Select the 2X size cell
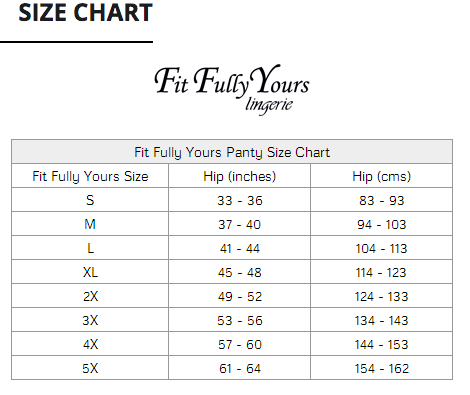The width and height of the screenshot is (470, 395). click(x=90, y=296)
